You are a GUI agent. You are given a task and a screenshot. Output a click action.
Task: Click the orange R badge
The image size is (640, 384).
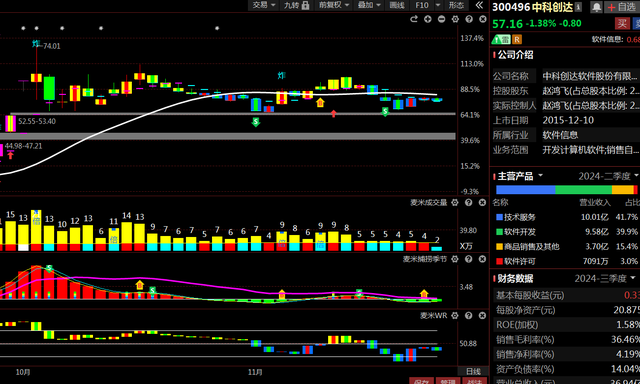tap(517, 39)
